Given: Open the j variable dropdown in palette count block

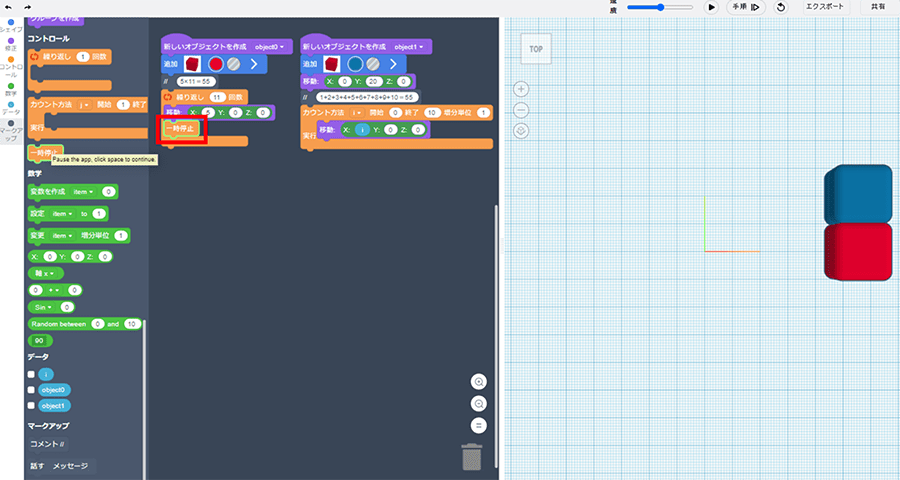Looking at the screenshot, I should coord(84,104).
